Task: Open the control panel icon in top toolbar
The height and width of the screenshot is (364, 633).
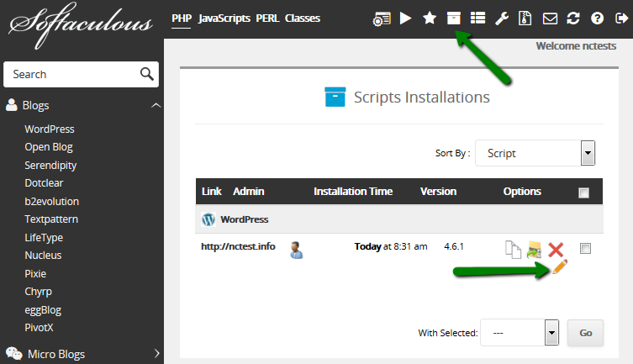Action: pos(382,18)
